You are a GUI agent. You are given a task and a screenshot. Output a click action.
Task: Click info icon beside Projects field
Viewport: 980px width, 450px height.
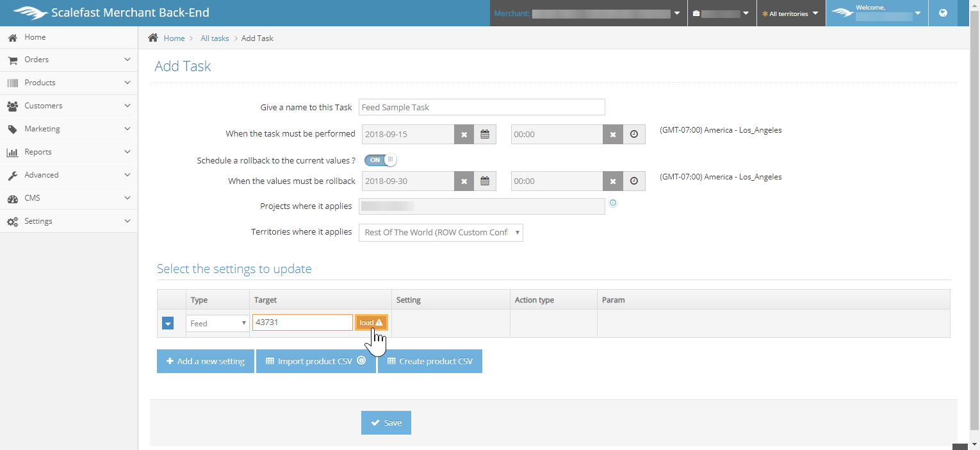[x=613, y=203]
